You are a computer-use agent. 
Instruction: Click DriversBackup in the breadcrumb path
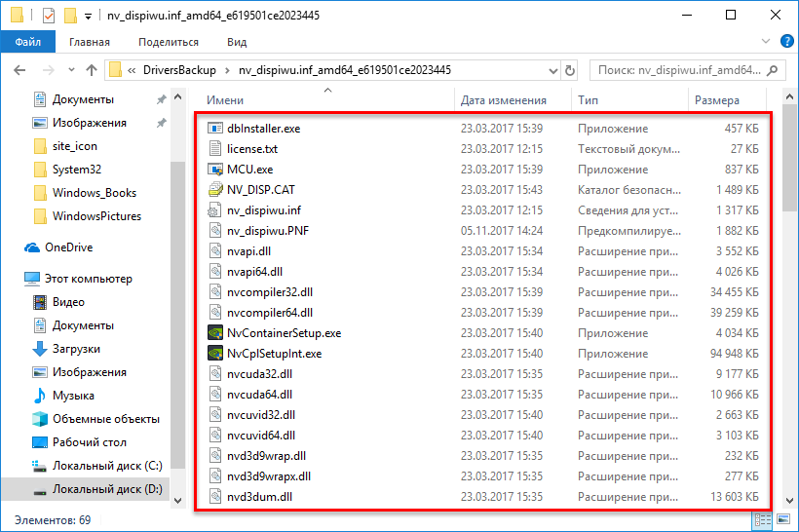tap(179, 70)
